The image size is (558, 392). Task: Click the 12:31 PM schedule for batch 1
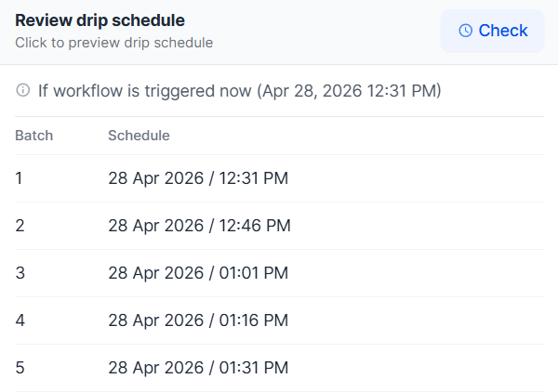pos(254,177)
